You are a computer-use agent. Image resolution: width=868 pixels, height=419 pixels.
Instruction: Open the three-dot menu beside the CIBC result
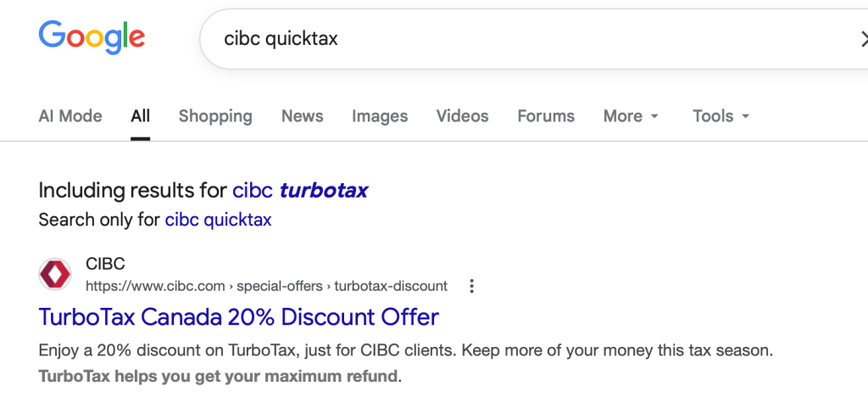pyautogui.click(x=472, y=286)
